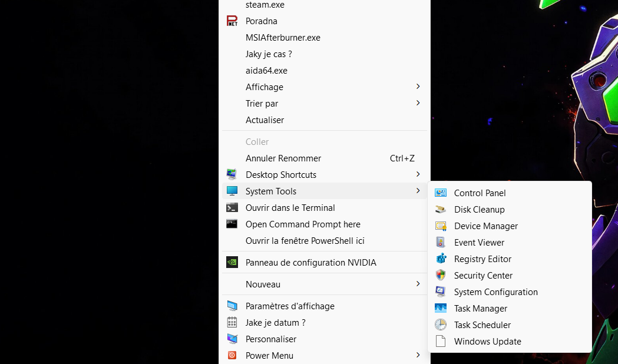Click the Task Scheduler clock icon
618x364 pixels.
[440, 325]
